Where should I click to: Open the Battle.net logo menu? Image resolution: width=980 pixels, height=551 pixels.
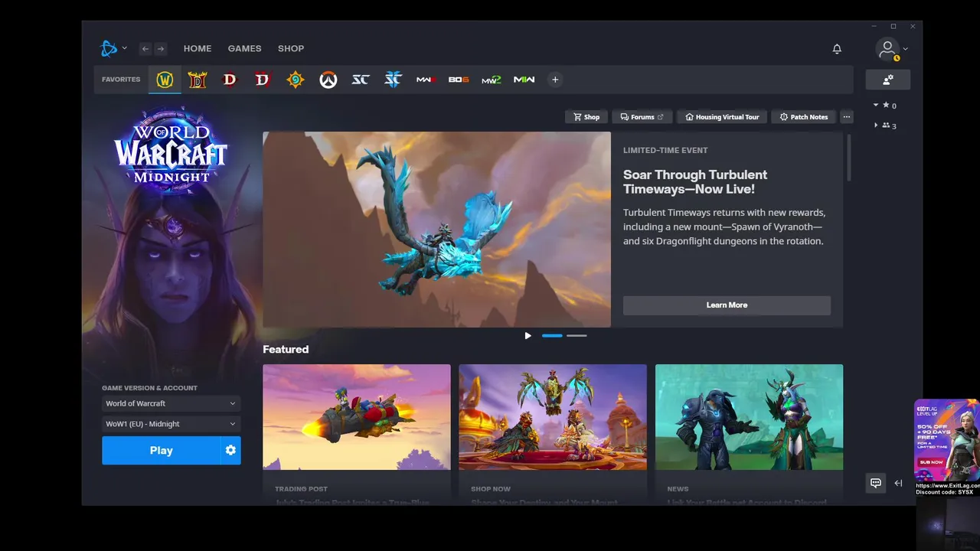[113, 48]
